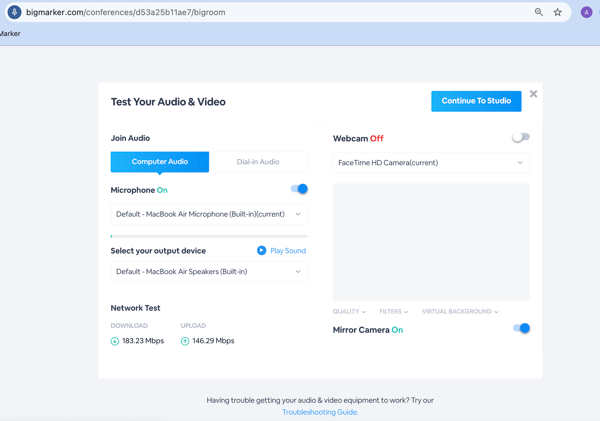Enable the Webcam toggle switch
Screen dimensions: 600x421
pyautogui.click(x=521, y=137)
